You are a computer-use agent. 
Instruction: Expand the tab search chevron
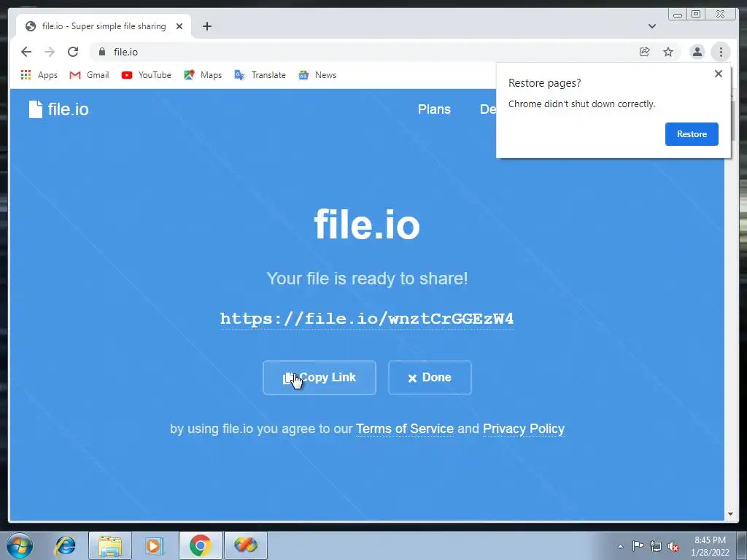tap(651, 26)
